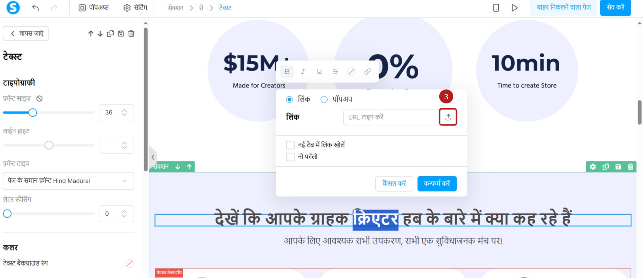Open the सेटिंग menu
Screen dimensions: 644x278
[x=135, y=8]
